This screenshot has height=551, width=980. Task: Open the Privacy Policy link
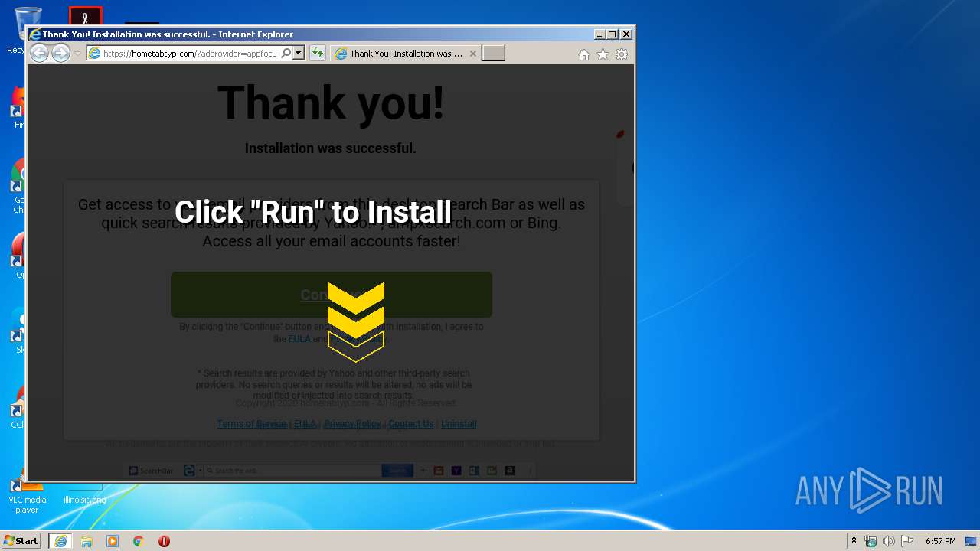click(352, 424)
